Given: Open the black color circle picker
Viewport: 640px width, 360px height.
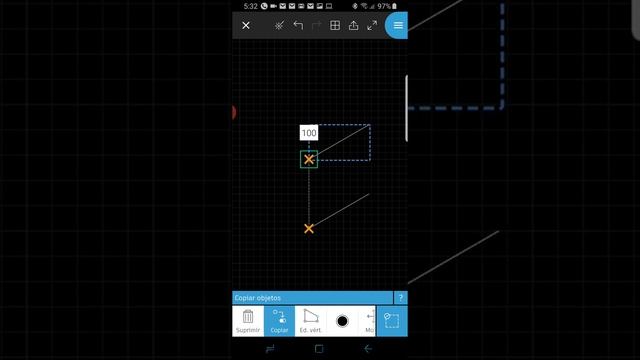Looking at the screenshot, I should (x=342, y=321).
